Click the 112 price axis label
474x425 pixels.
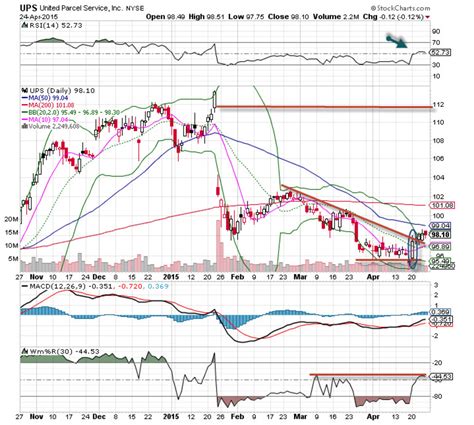[438, 105]
